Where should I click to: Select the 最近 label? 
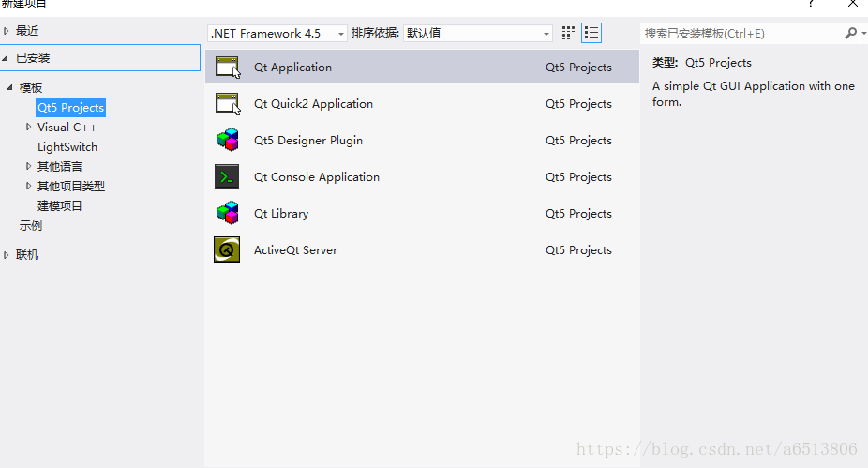(27, 31)
